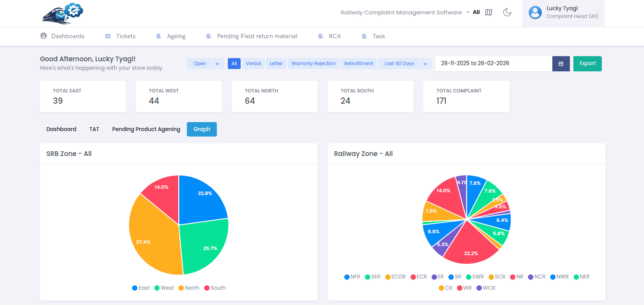The image size is (644, 305).
Task: Click the Tickets menu icon
Action: 108,36
